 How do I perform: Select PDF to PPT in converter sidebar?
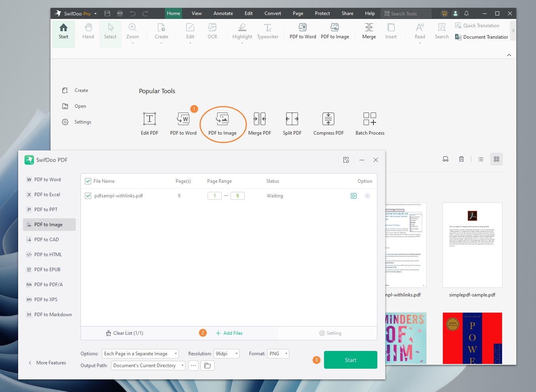[x=49, y=210]
